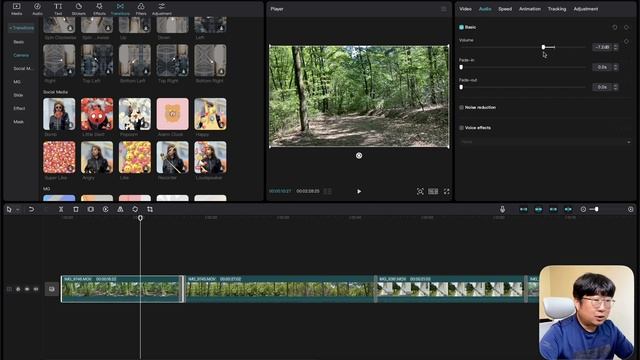This screenshot has width=640, height=360.
Task: Open the Media panel icon
Action: [17, 9]
